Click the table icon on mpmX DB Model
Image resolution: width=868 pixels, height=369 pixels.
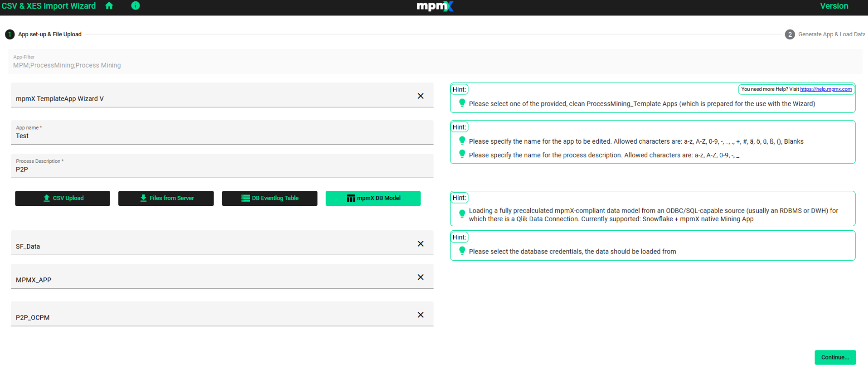351,198
